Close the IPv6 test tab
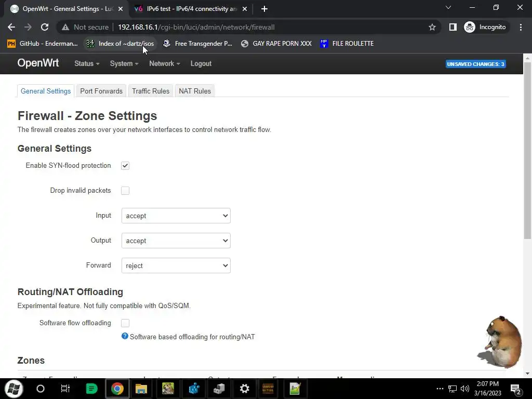 pyautogui.click(x=245, y=9)
